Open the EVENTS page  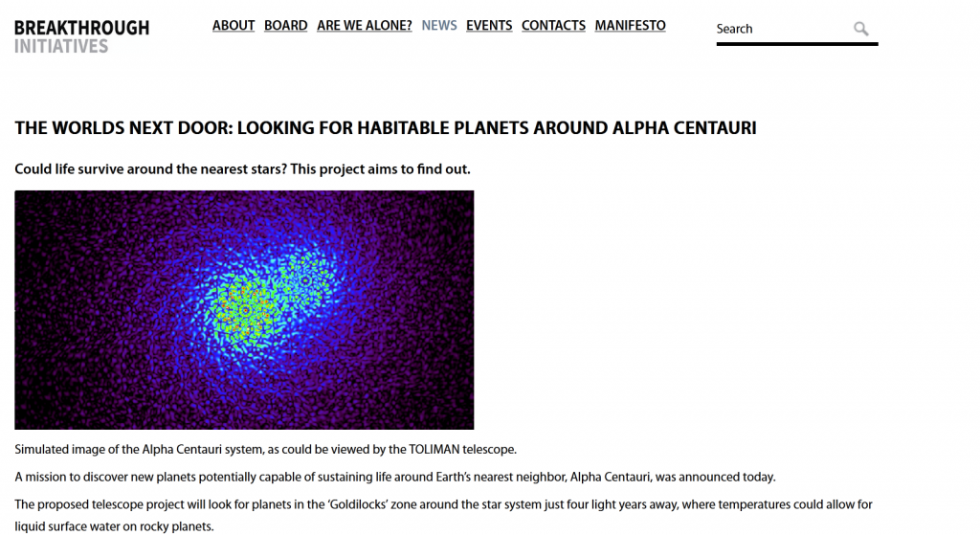point(489,26)
